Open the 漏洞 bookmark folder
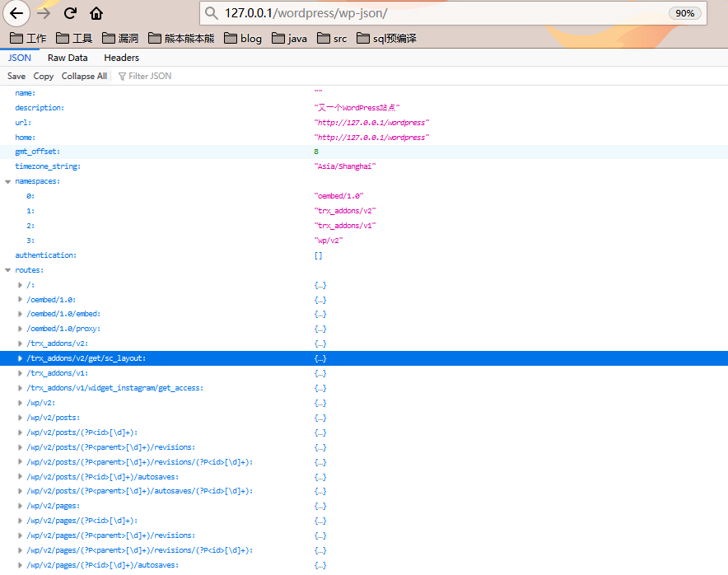 click(x=120, y=39)
